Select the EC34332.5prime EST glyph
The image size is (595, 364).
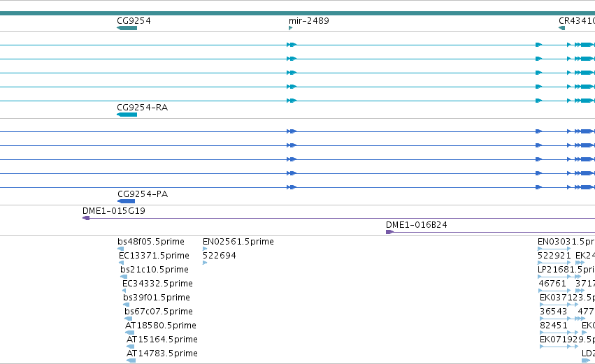[124, 291]
